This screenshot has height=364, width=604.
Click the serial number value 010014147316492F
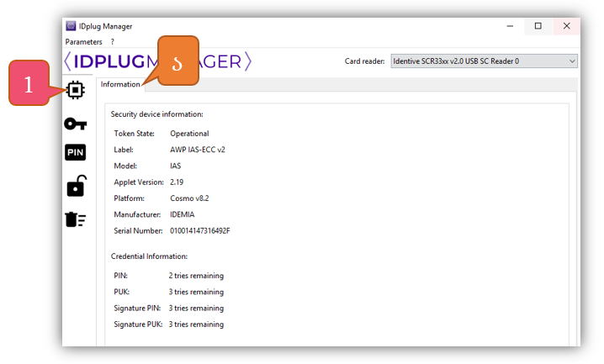pos(200,230)
